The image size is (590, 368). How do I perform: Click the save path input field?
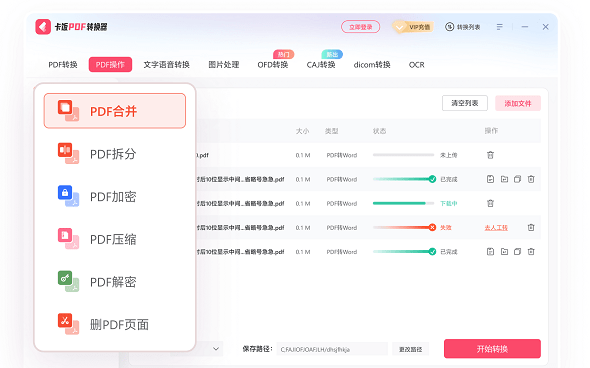(332, 349)
